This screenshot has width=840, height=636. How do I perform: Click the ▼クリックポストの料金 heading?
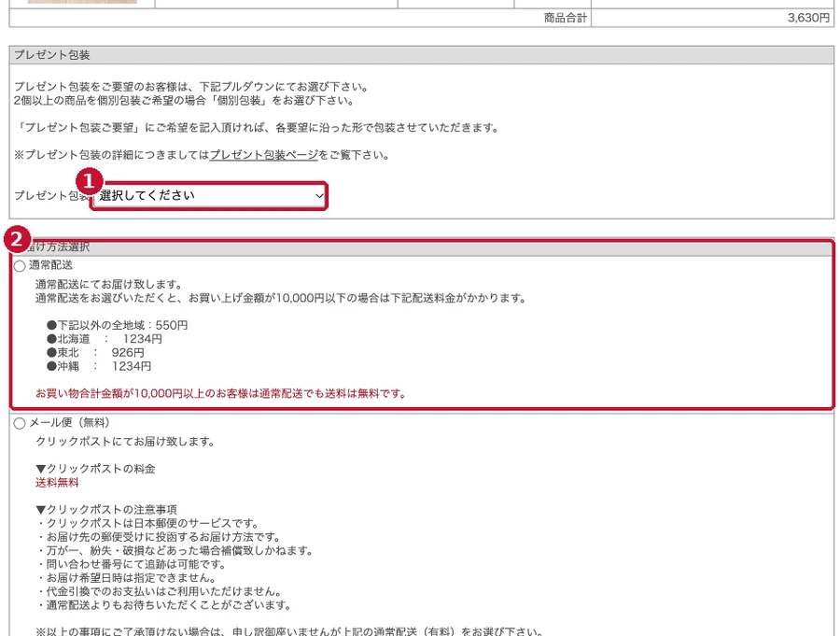coord(95,469)
